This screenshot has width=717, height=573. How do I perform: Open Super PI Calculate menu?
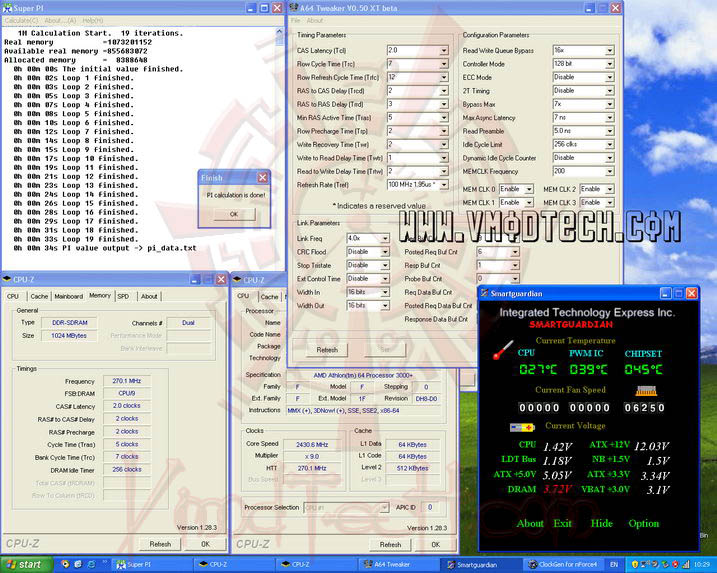(x=21, y=21)
